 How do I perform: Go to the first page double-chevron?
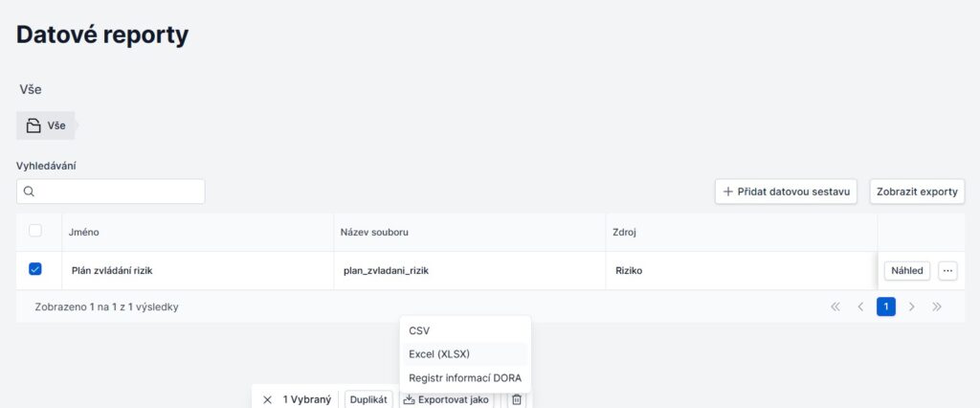point(835,306)
